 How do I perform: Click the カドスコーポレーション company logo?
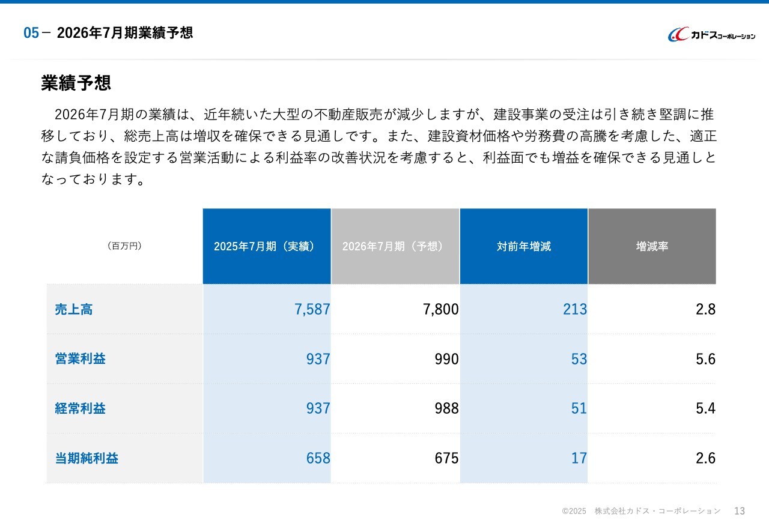tap(712, 35)
